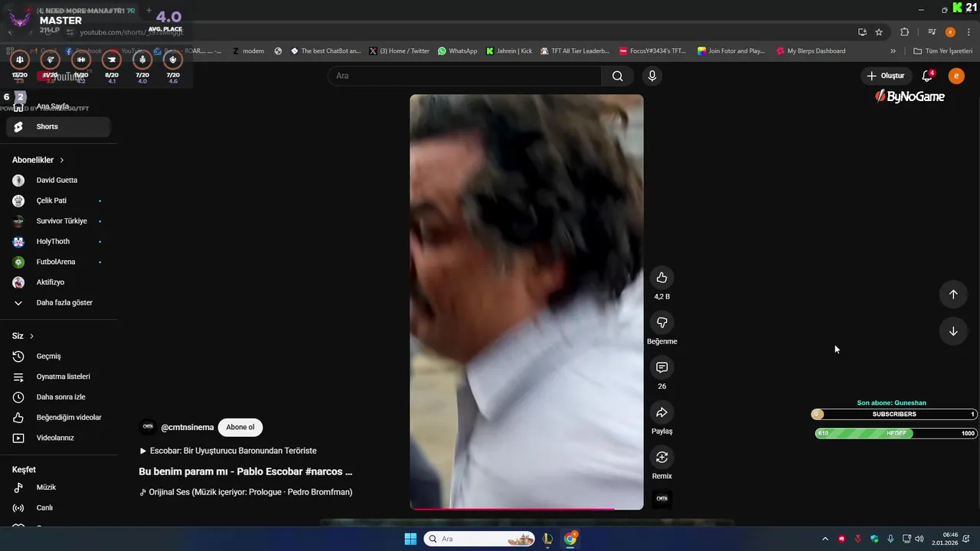The image size is (980, 551).
Task: Go to next short with down arrow
Action: (953, 331)
